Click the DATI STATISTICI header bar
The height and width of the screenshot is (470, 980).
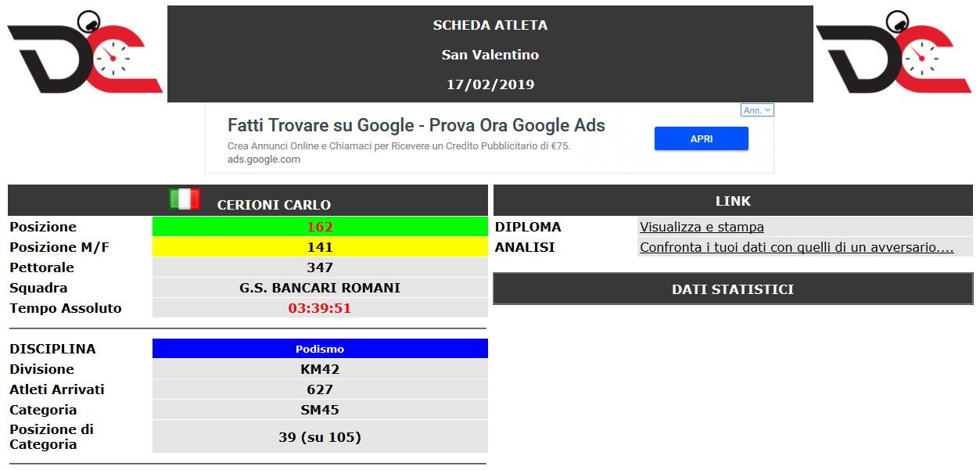pos(733,289)
